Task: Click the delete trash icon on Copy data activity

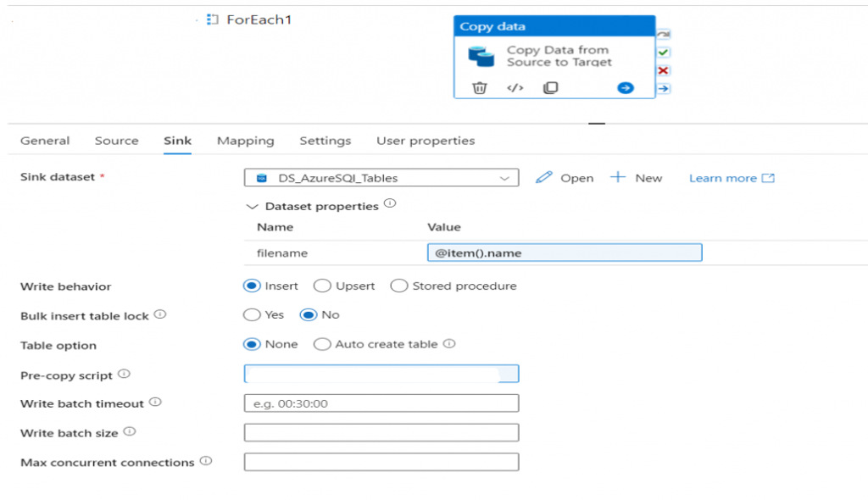Action: (x=480, y=87)
